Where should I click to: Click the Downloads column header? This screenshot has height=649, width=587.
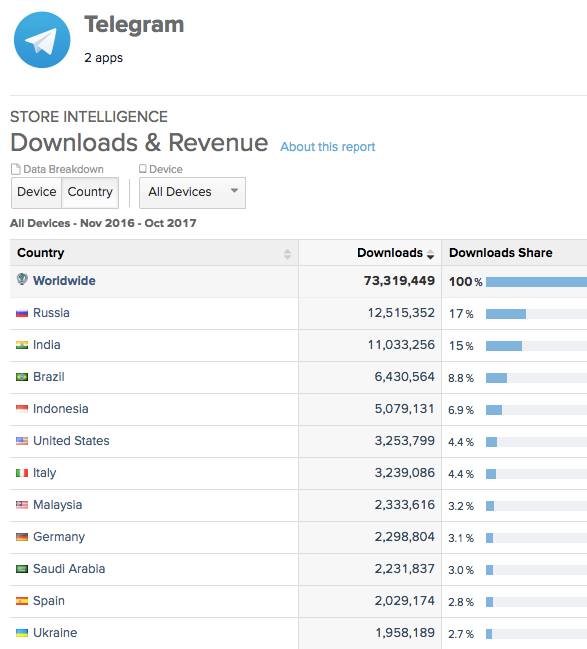[x=370, y=253]
